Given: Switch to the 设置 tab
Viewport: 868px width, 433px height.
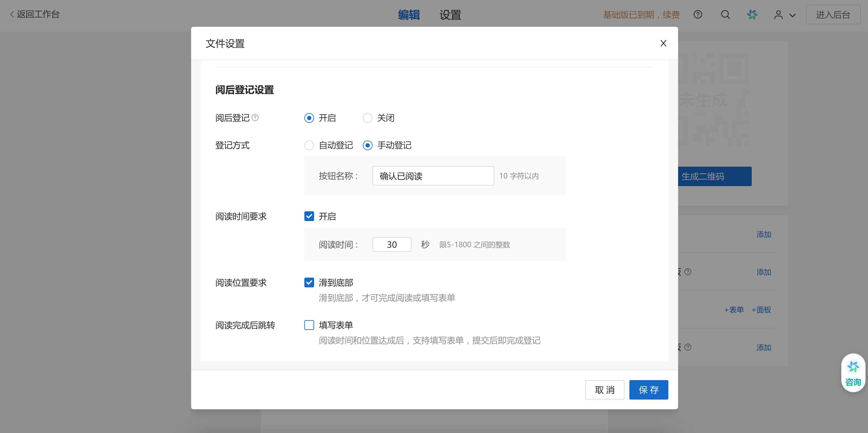Looking at the screenshot, I should pos(450,15).
